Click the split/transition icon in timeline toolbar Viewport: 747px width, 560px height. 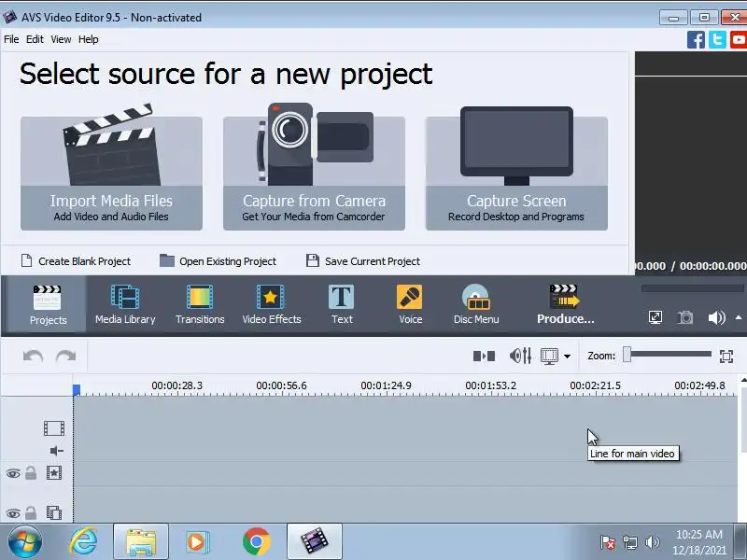[484, 357]
